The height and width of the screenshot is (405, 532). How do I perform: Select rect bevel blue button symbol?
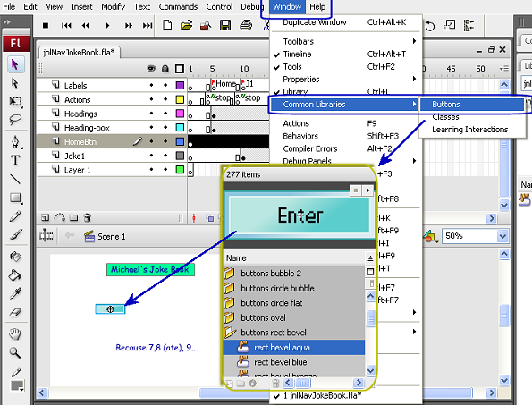pos(280,362)
